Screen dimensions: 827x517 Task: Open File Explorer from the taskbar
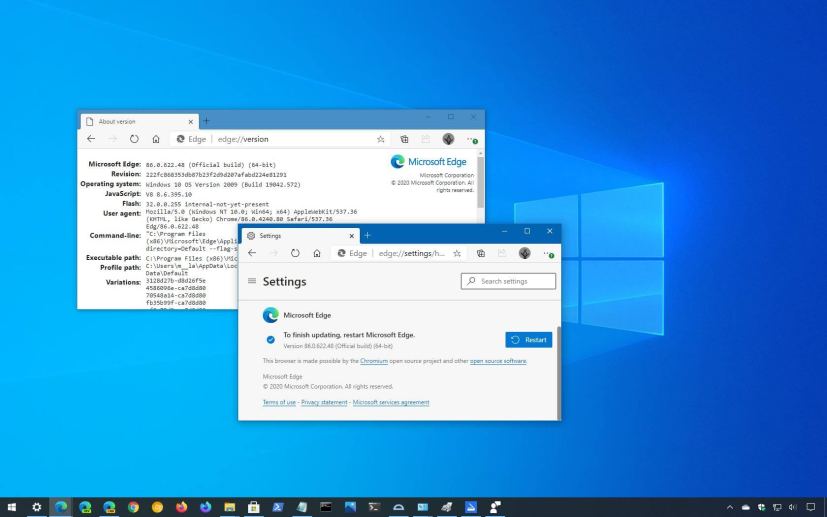tap(229, 507)
